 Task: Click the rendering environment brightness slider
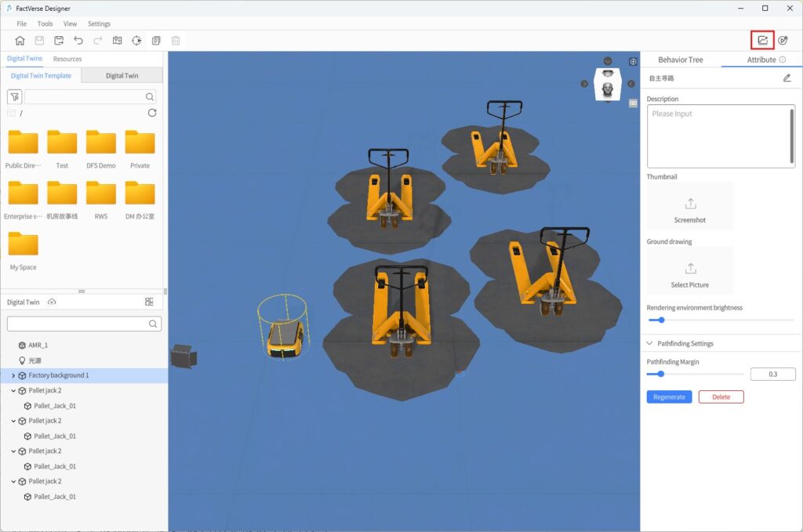click(x=720, y=320)
